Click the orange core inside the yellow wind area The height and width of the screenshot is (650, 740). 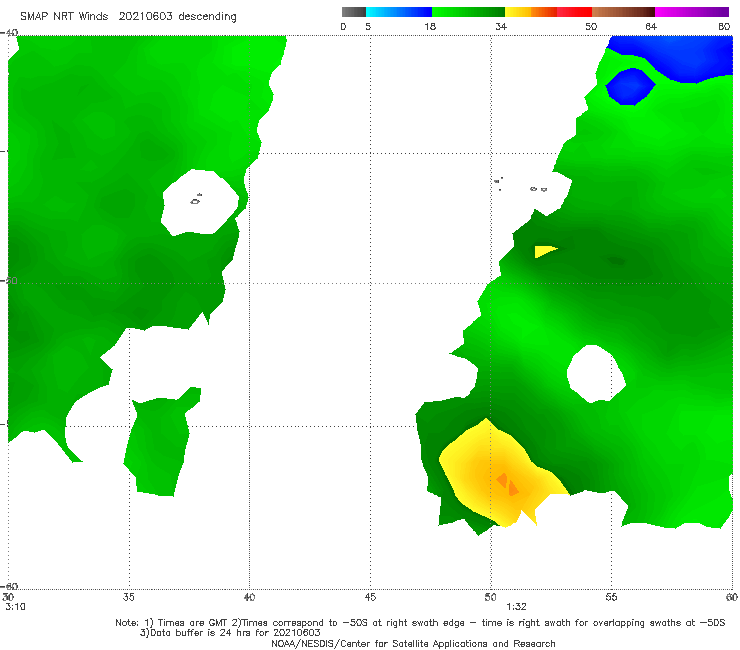508,484
